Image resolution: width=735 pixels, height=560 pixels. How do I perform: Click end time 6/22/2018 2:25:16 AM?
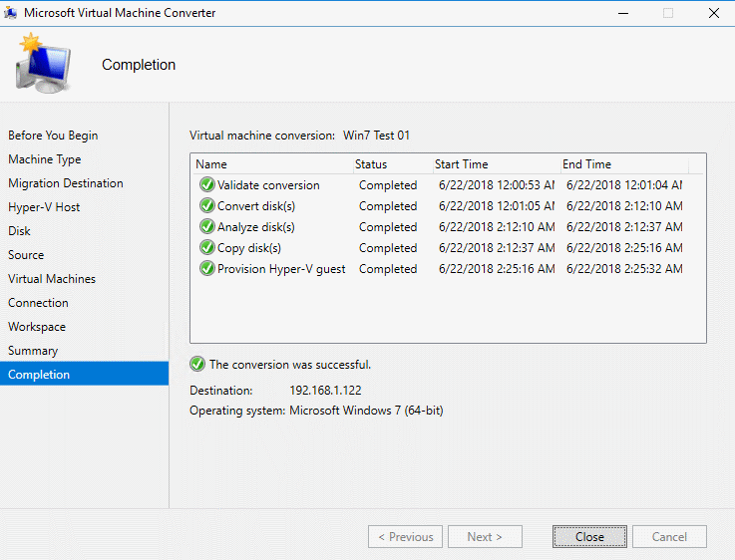pyautogui.click(x=624, y=248)
